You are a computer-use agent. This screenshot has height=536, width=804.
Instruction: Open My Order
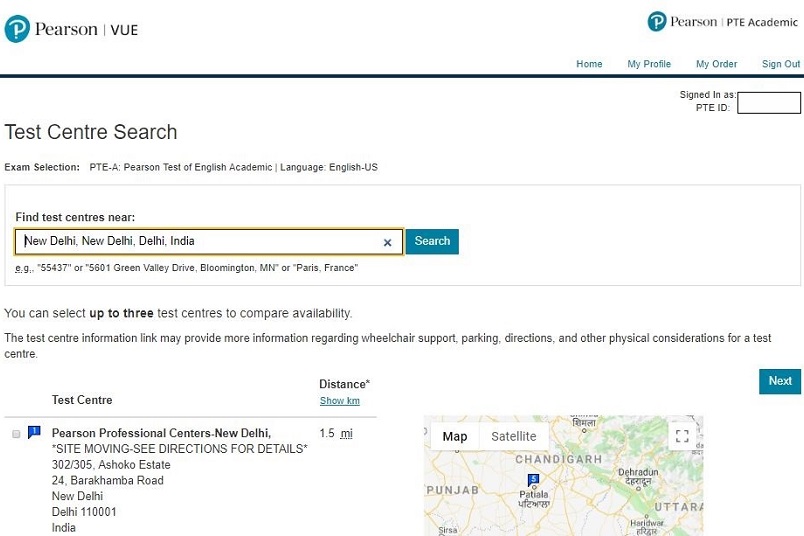[x=716, y=64]
